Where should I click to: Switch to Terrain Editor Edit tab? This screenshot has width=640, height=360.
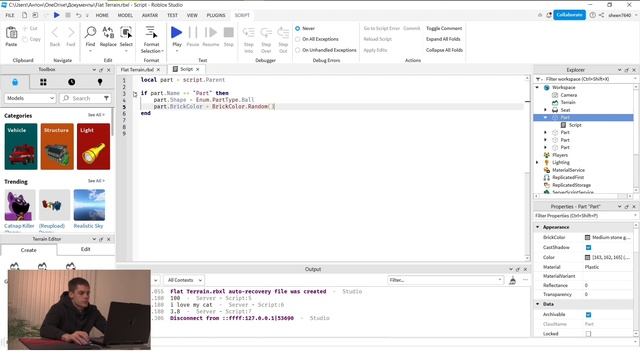tap(85, 249)
